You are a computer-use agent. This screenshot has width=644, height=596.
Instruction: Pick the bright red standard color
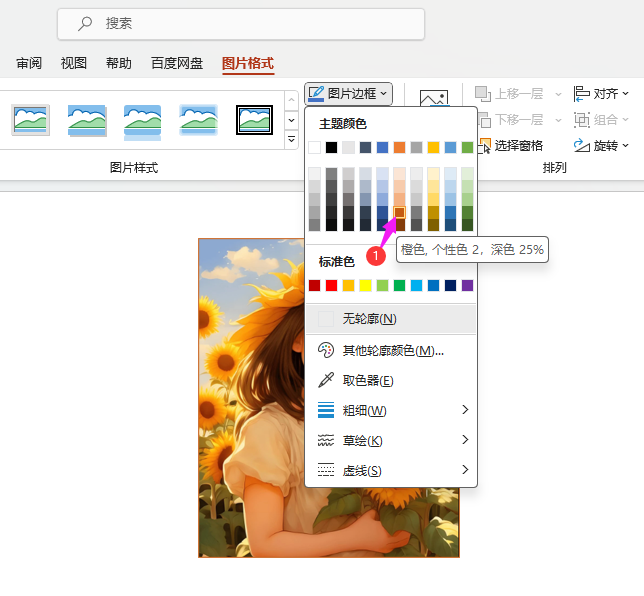tap(331, 285)
